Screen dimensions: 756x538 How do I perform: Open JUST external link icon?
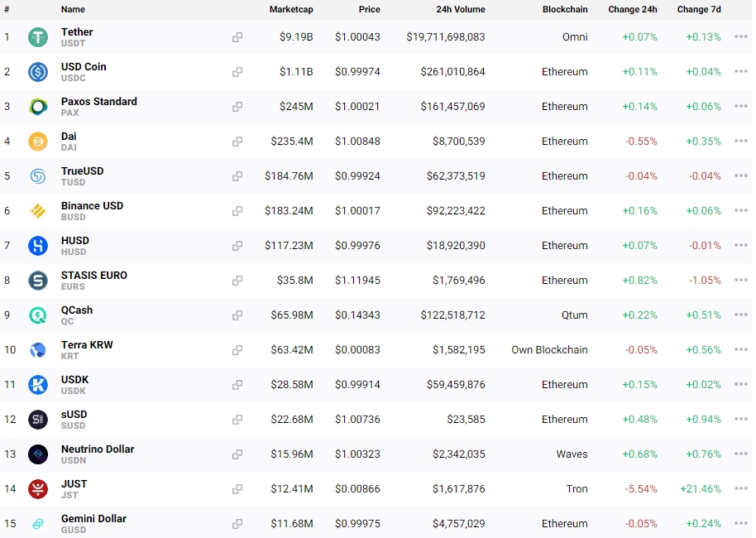tap(237, 489)
